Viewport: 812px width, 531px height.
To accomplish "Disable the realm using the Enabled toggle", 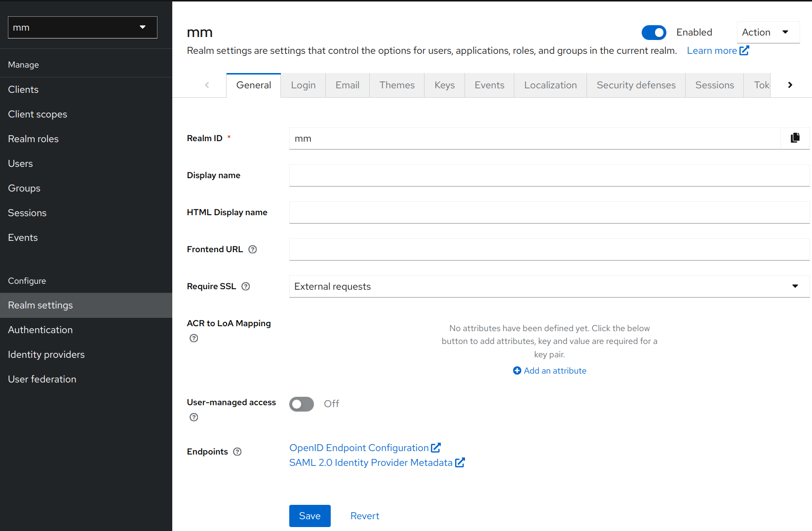I will (654, 32).
